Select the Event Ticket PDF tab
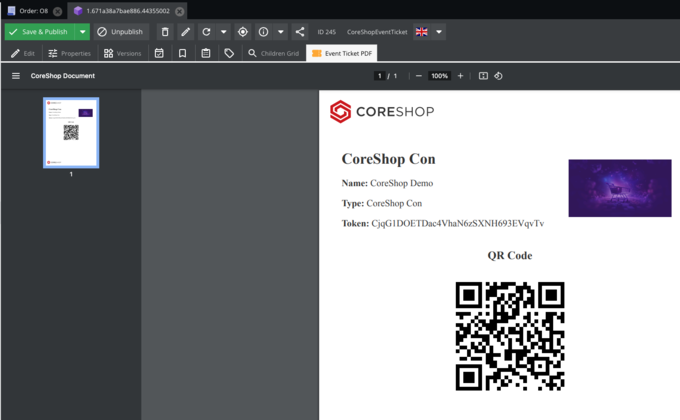The height and width of the screenshot is (420, 680). [x=342, y=53]
